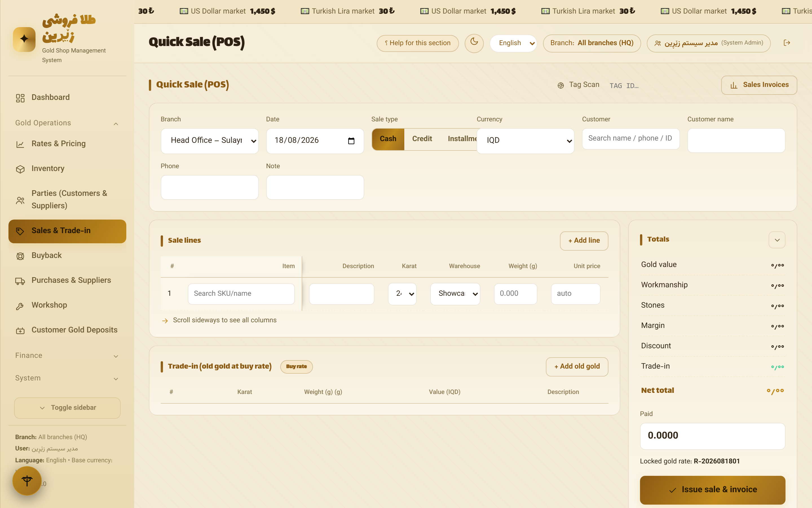Click the gold star app logo

(x=24, y=39)
